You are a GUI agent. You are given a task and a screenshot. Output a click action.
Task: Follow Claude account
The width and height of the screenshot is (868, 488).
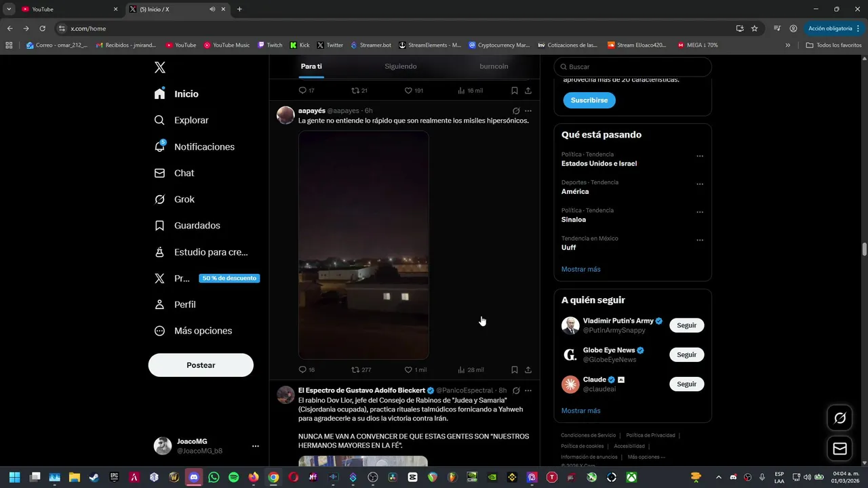tap(686, 384)
